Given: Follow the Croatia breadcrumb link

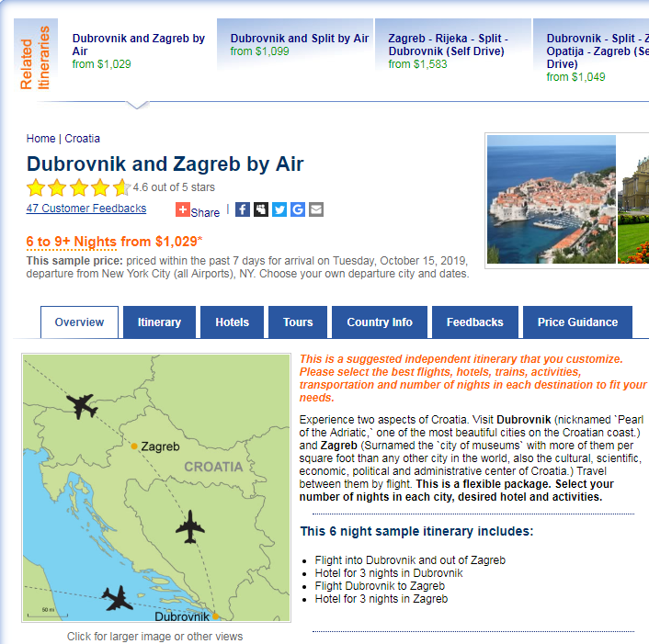Looking at the screenshot, I should (82, 139).
